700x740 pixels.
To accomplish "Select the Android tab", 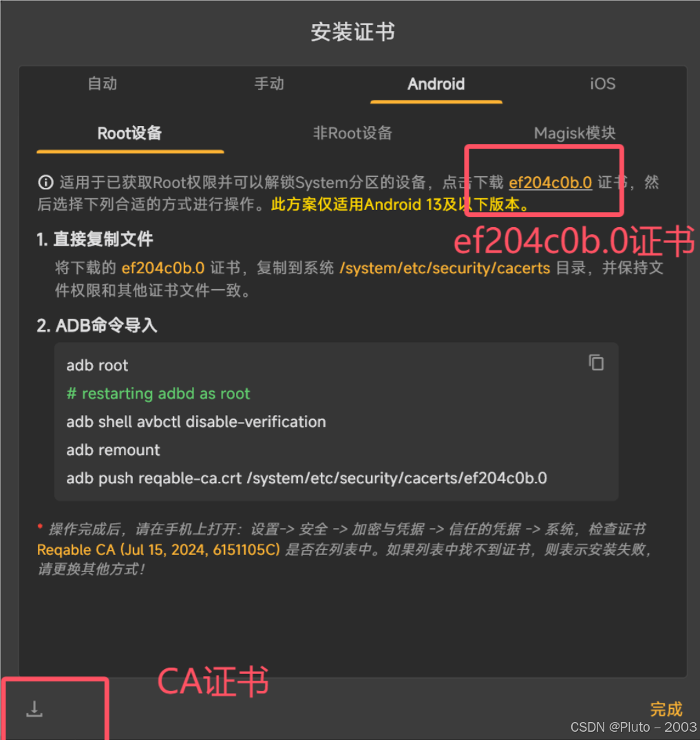I will click(x=436, y=84).
